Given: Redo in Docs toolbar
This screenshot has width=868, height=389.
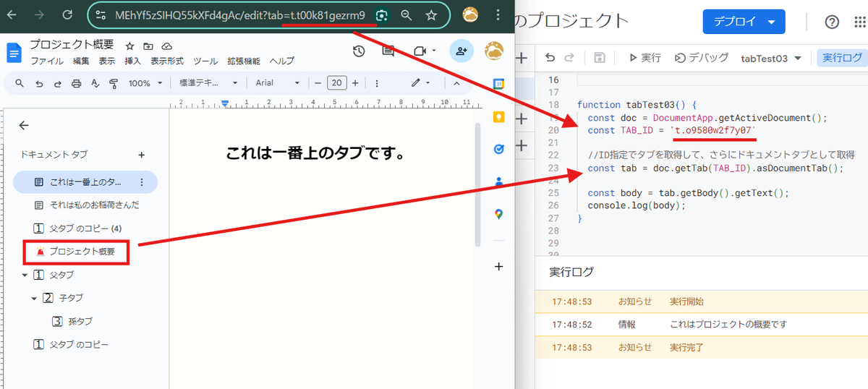Looking at the screenshot, I should [58, 83].
